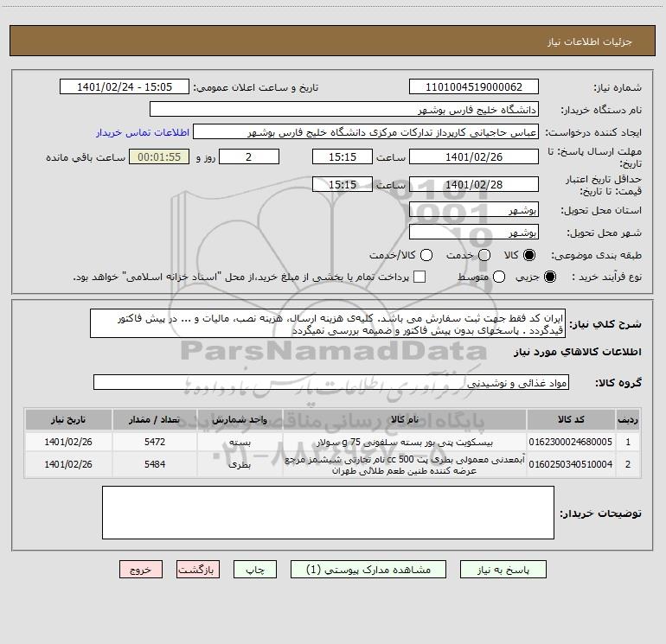
Task: Click the price validity date 1401/02/28 field
Action: pos(474,184)
